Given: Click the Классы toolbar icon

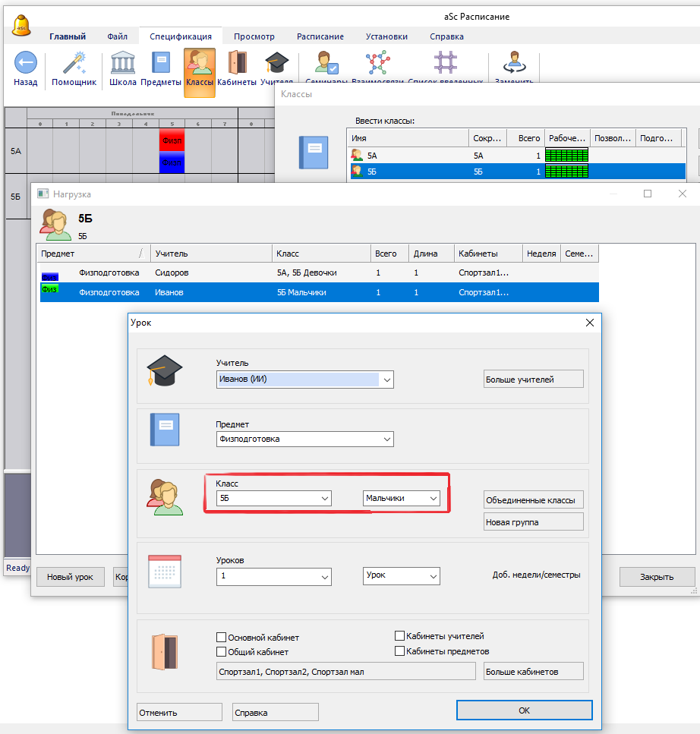Looking at the screenshot, I should click(199, 64).
